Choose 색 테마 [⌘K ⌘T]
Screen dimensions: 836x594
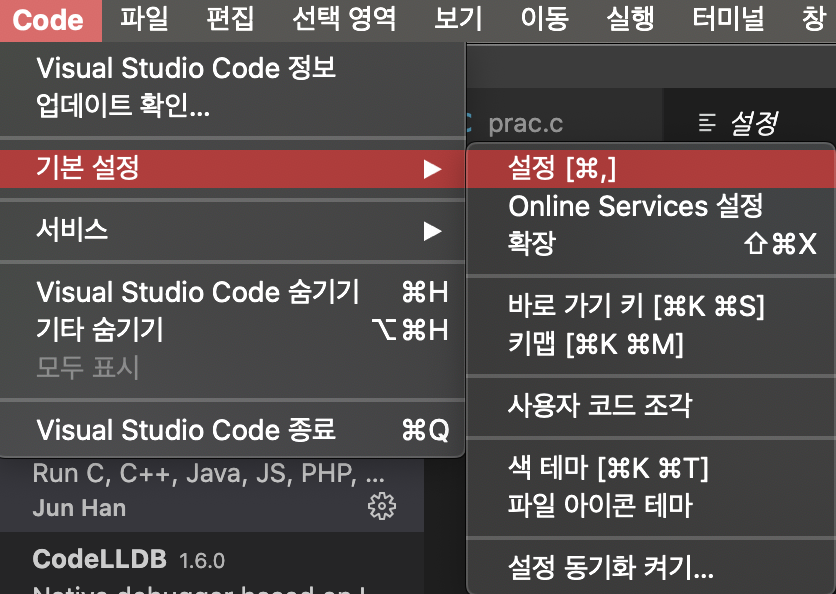651,468
